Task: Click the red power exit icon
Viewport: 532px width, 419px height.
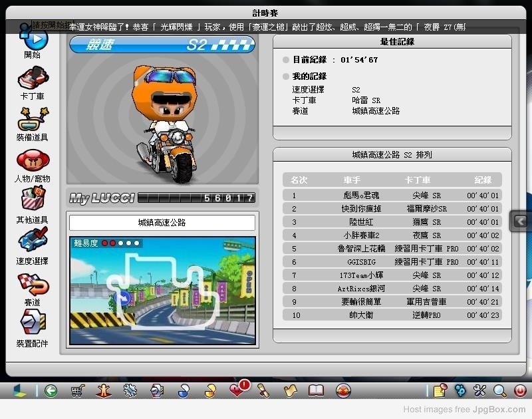Action: [520, 390]
